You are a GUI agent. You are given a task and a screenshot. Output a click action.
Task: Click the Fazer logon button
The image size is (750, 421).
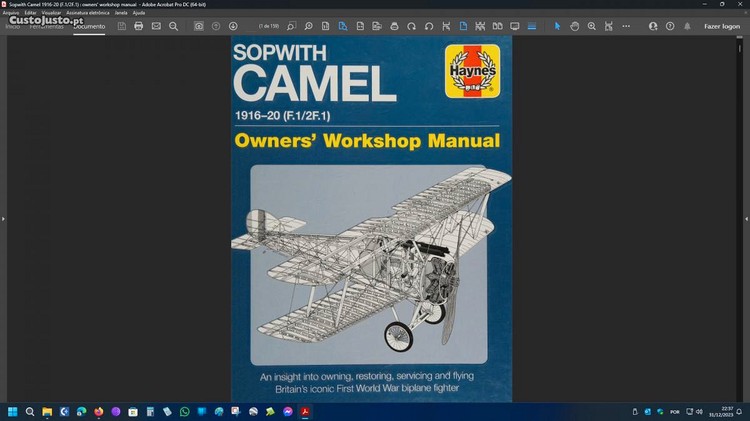click(x=721, y=26)
